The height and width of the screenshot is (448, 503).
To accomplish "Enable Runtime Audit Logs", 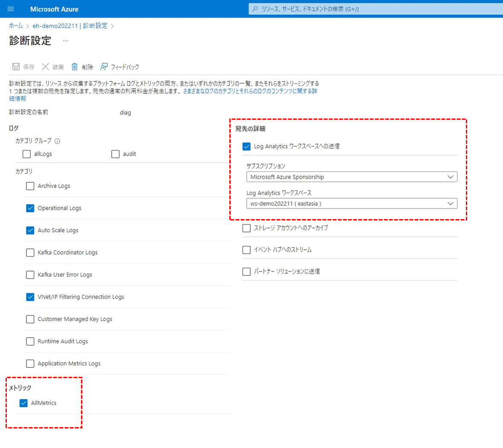I will tap(30, 341).
